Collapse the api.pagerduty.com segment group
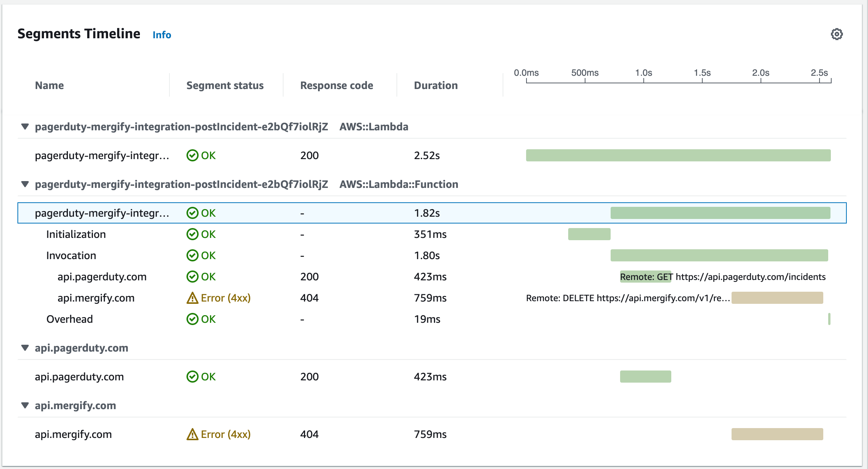868x469 pixels. (25, 348)
